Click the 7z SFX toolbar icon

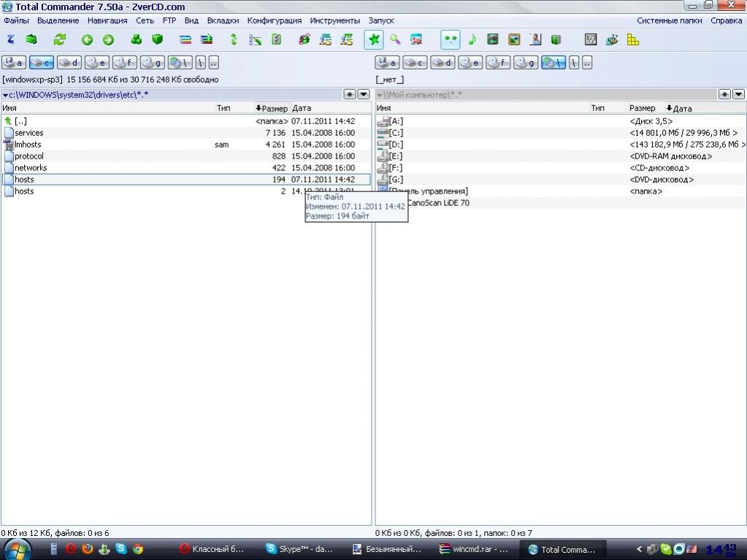591,39
